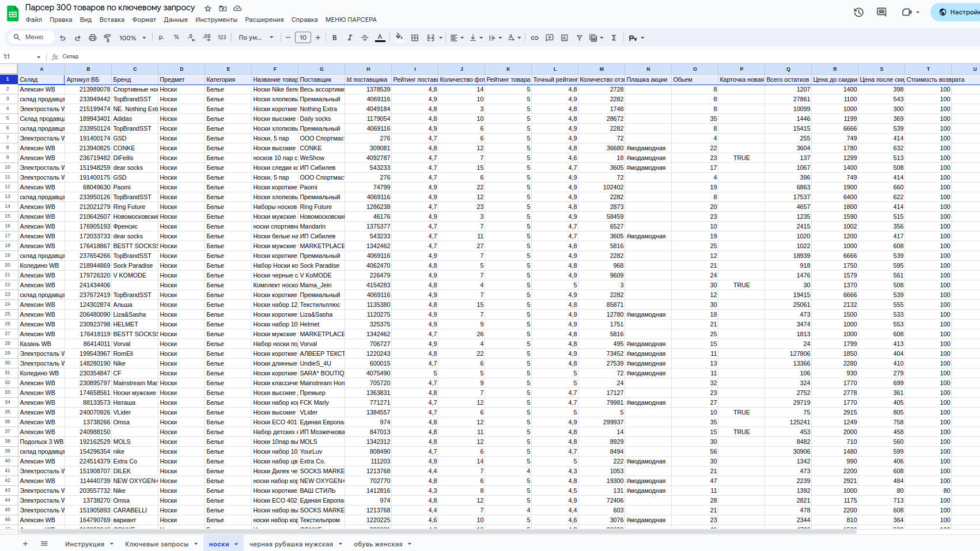Toggle bold formatting
Image resolution: width=980 pixels, height=551 pixels.
click(x=335, y=38)
